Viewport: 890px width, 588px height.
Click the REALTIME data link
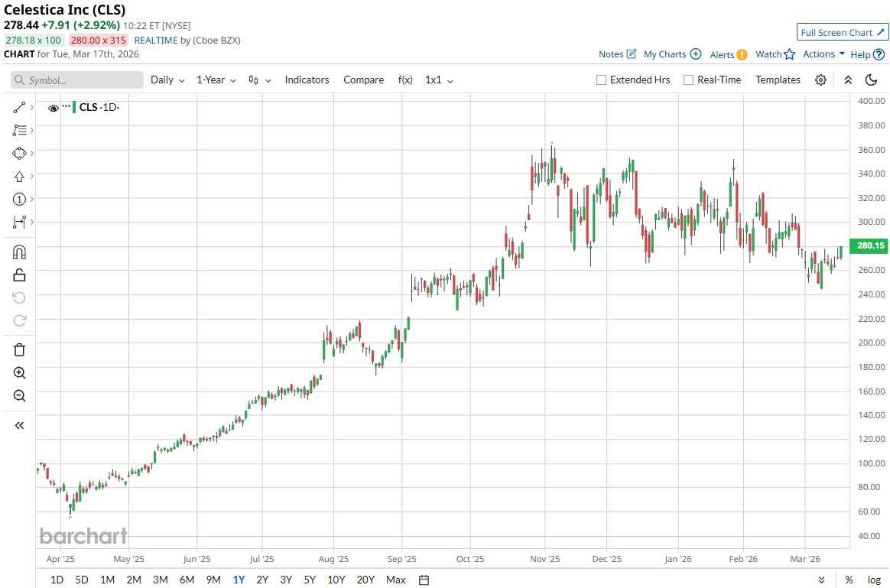(x=156, y=41)
